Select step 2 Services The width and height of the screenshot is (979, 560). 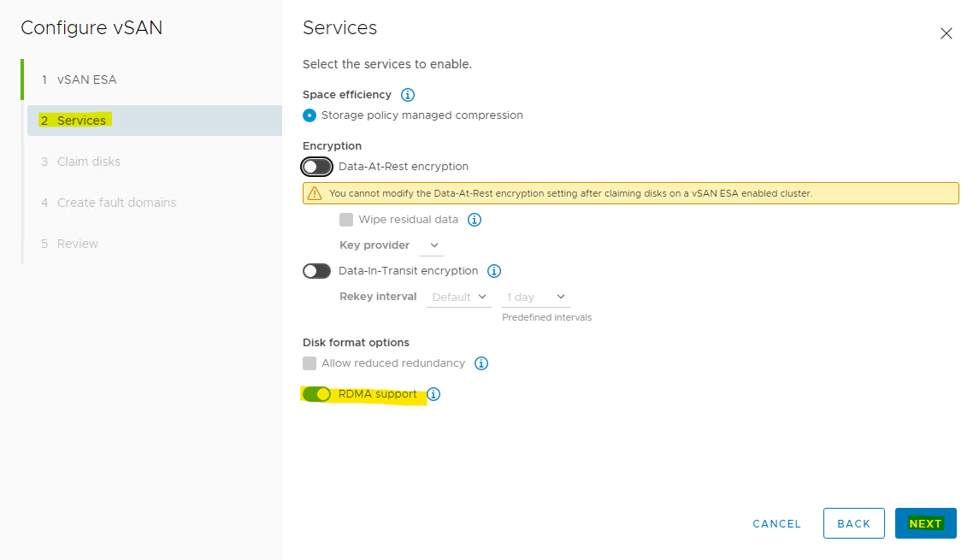click(154, 121)
